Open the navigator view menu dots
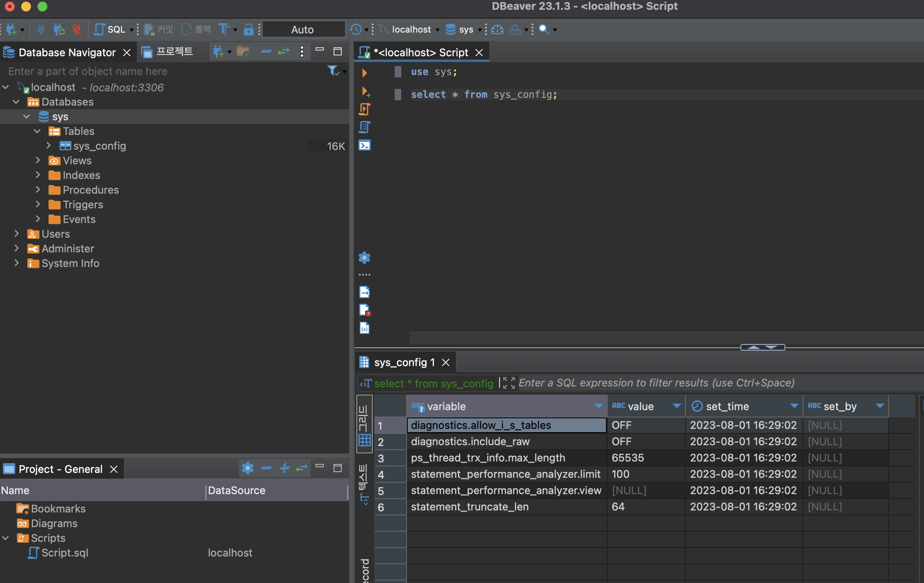The height and width of the screenshot is (583, 924). point(302,51)
